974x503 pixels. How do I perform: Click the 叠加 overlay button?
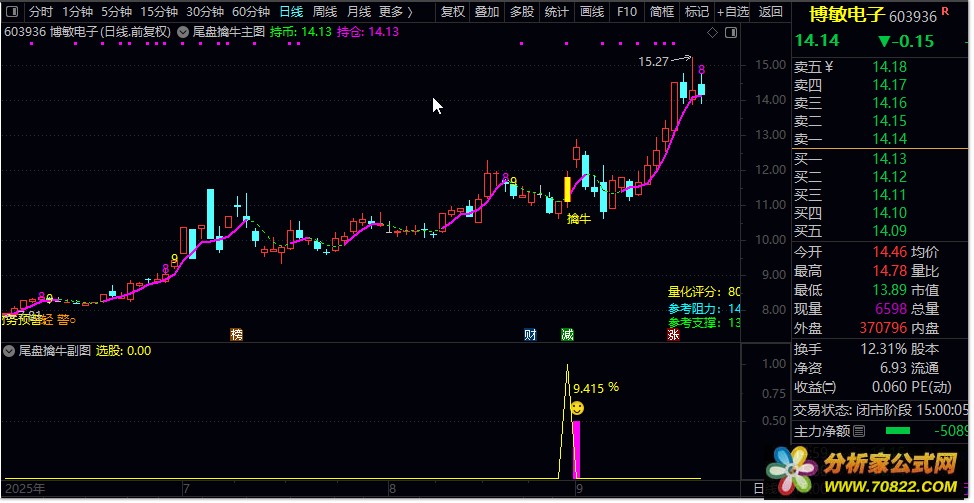click(x=487, y=11)
